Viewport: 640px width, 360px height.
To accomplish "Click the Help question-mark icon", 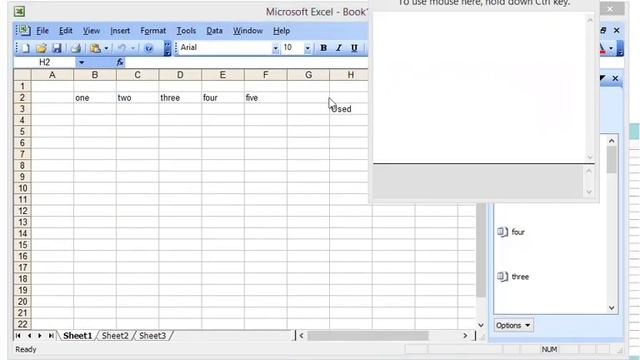I will click(149, 48).
